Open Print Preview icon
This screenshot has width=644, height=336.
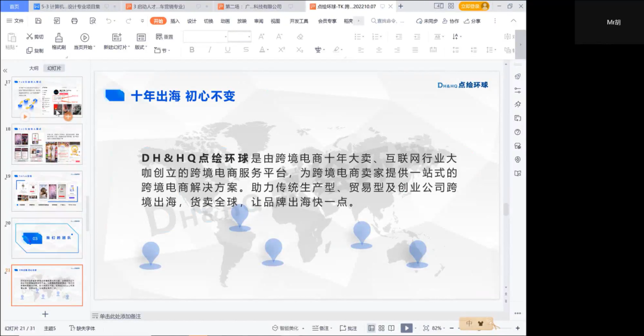93,20
